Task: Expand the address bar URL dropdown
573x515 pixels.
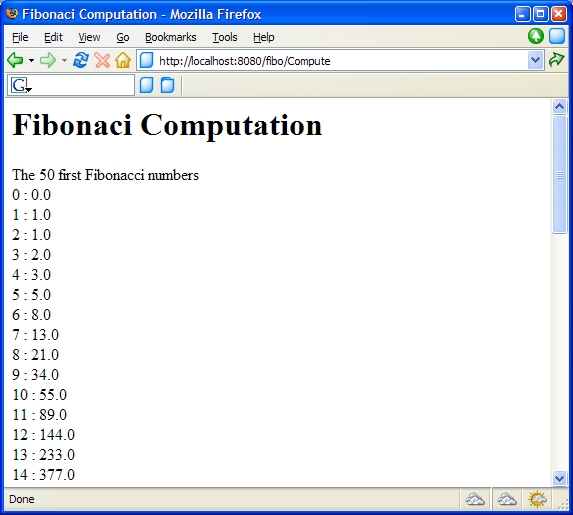Action: [535, 60]
